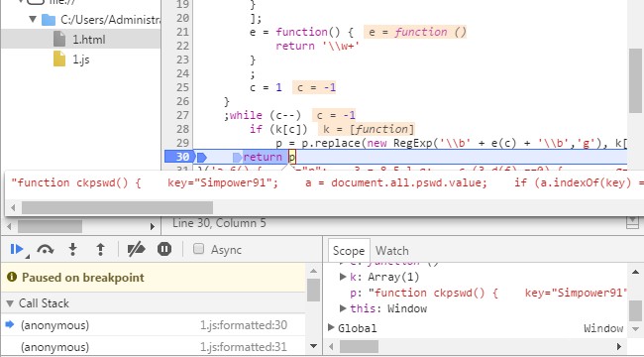Viewport: 644px width, 357px height.
Task: Switch to the Scope tab
Action: click(349, 251)
